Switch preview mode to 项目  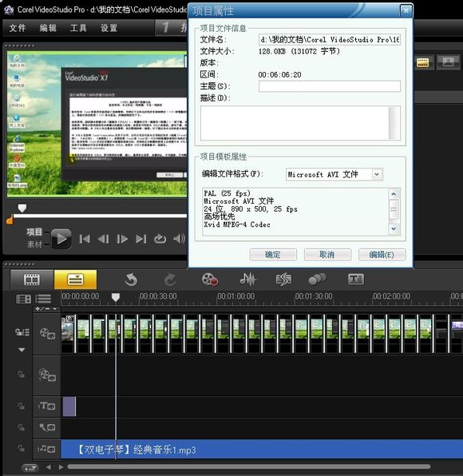coord(34,232)
